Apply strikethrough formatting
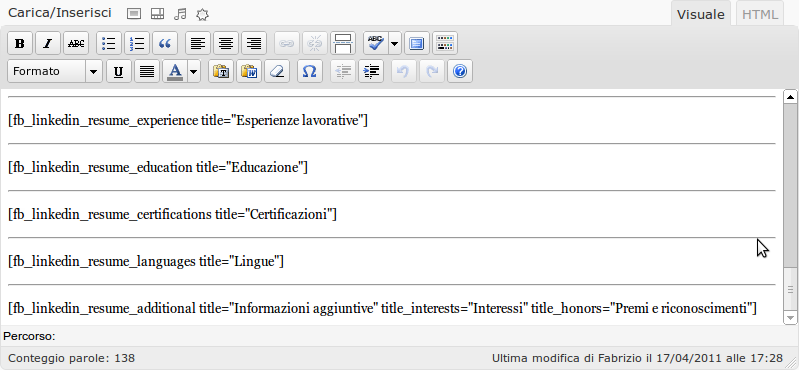Screen dimensions: 799x370 click(x=76, y=44)
